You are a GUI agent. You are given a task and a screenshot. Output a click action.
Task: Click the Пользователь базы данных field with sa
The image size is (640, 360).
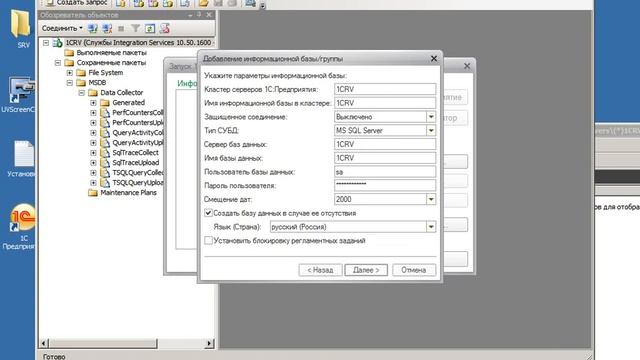click(385, 172)
